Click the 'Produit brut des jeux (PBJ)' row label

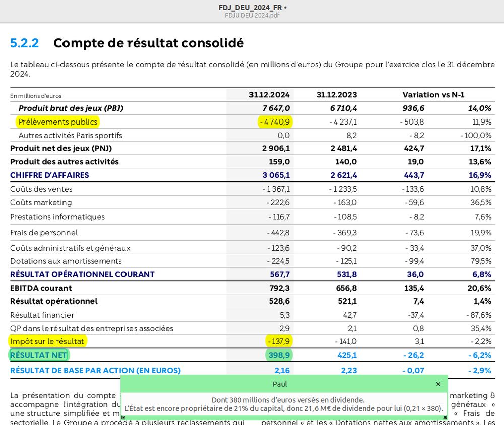click(71, 108)
